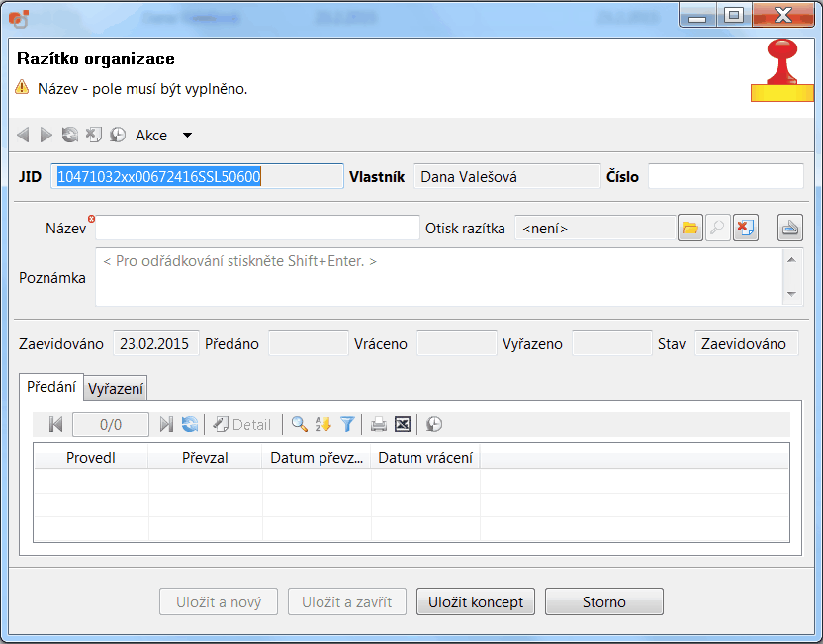Maximize the Razítko organizace window
The image size is (823, 644).
tap(734, 15)
